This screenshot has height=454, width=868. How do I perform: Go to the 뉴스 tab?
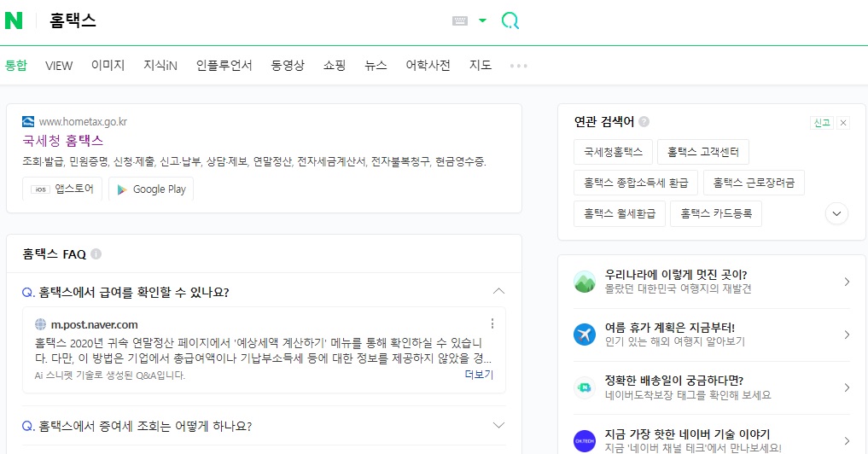pos(376,66)
